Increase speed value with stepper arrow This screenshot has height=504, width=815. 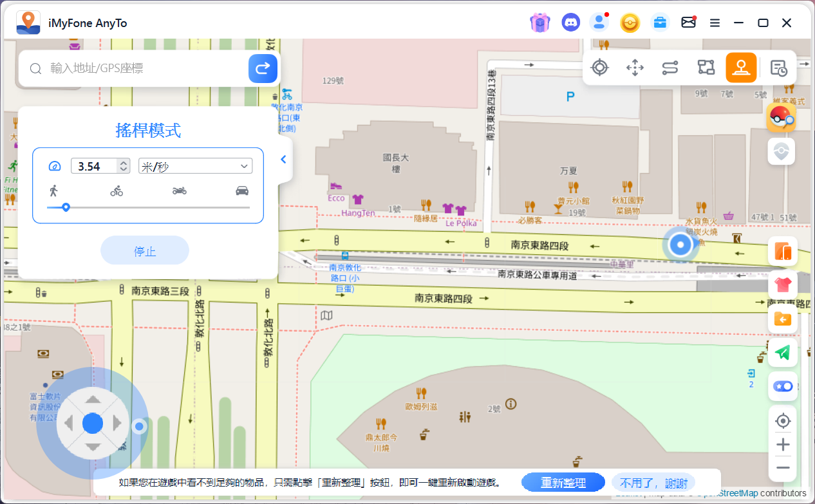point(123,163)
